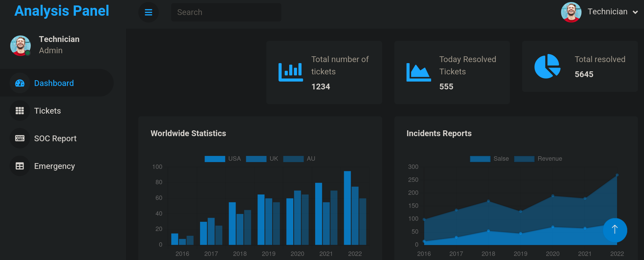644x260 pixels.
Task: Toggle the Salse legend in Incidents Reports
Action: click(x=489, y=159)
